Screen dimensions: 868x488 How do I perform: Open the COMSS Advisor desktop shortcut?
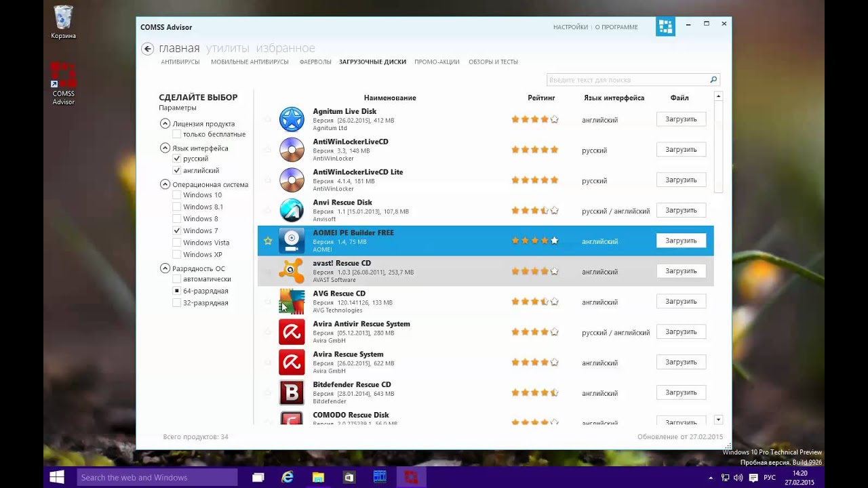[63, 83]
